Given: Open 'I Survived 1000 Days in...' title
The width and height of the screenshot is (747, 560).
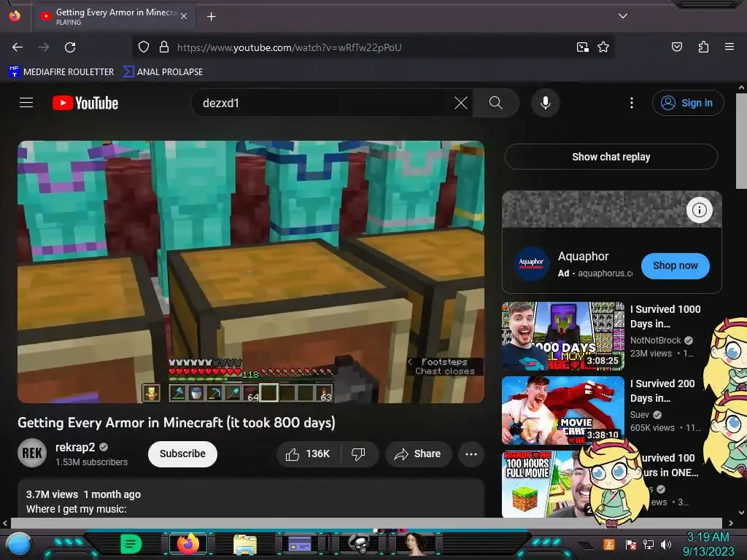Looking at the screenshot, I should coord(665,316).
